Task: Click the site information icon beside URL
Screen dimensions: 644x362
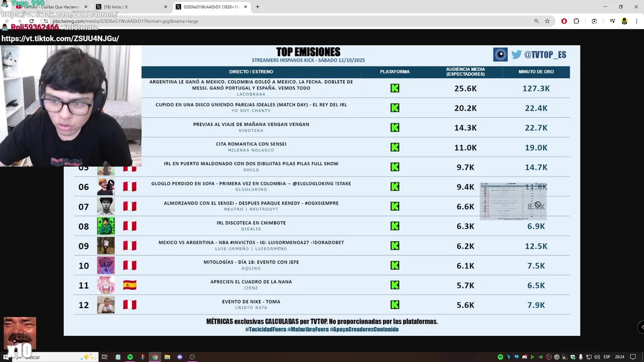Action: coord(45,21)
